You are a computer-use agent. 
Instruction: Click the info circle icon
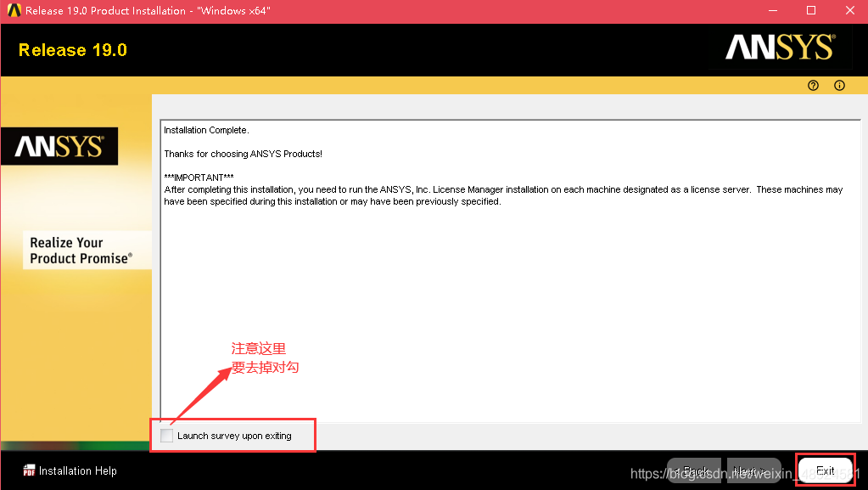tap(839, 86)
